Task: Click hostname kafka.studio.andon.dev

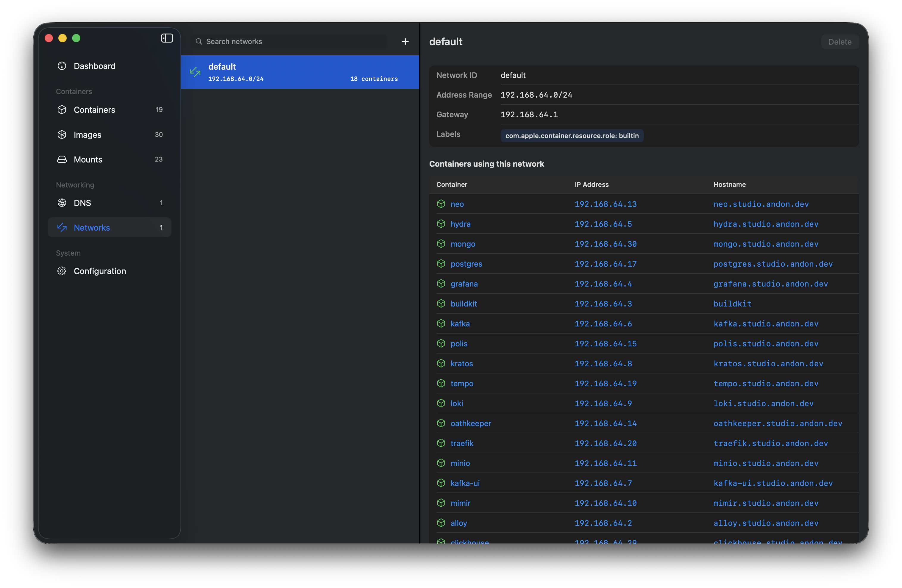Action: [766, 323]
